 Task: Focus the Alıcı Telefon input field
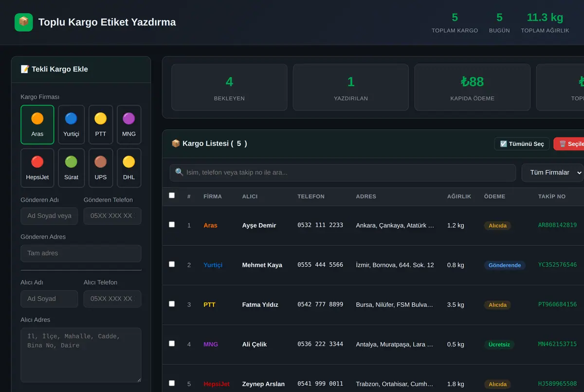click(x=112, y=299)
